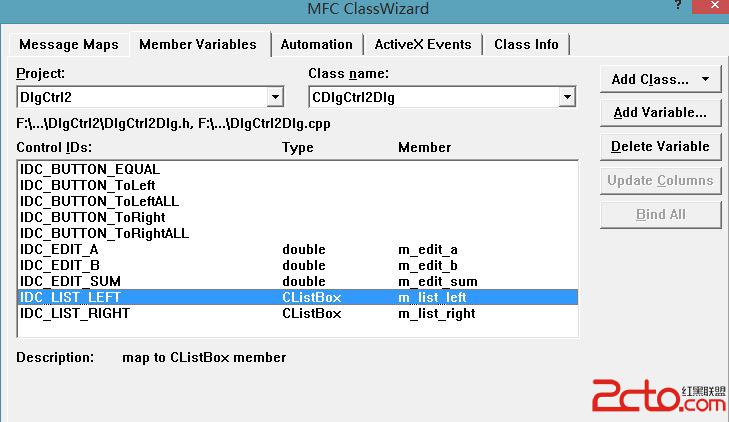Click the help question mark in title bar

[x=678, y=6]
